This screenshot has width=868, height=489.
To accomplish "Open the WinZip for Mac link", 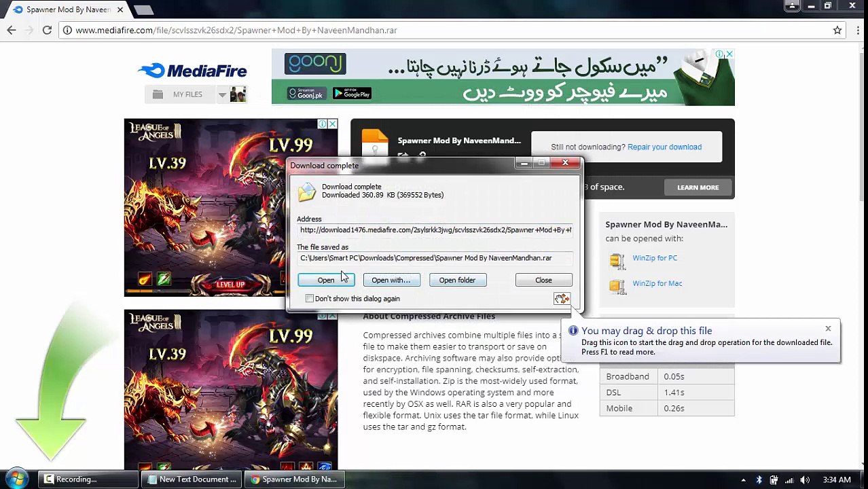I will 657,283.
